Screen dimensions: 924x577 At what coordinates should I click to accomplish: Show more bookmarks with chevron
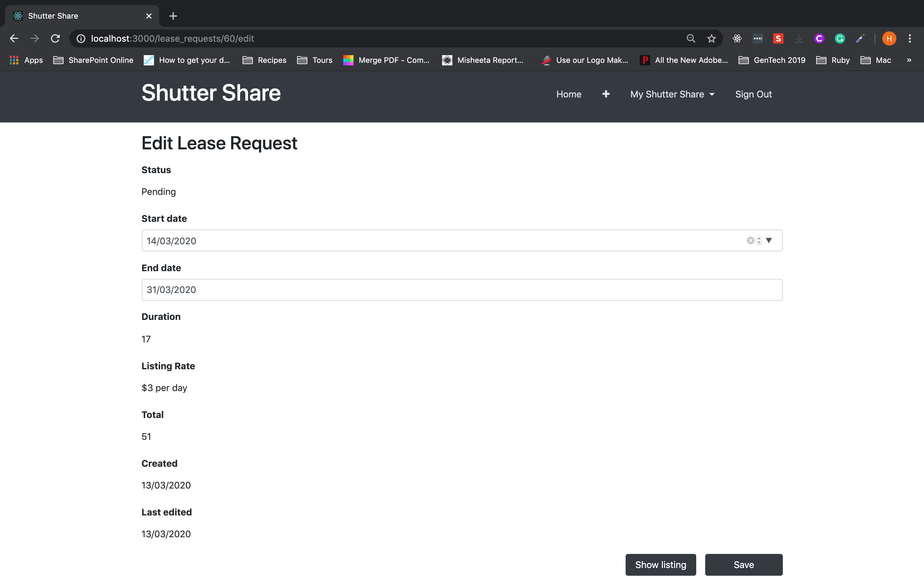tap(909, 60)
